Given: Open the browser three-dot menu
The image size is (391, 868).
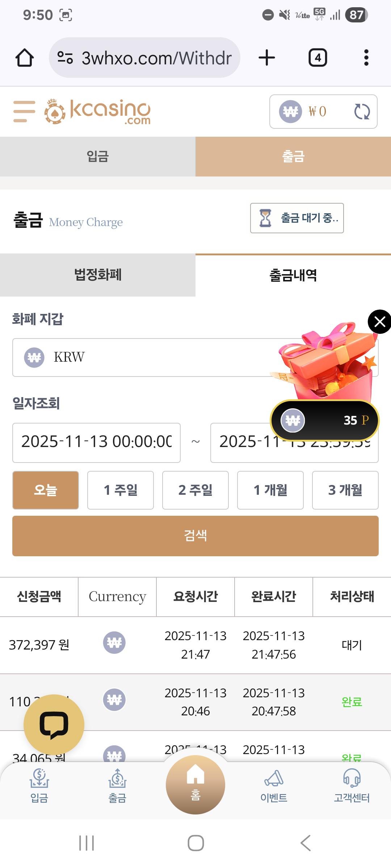Looking at the screenshot, I should coord(366,58).
